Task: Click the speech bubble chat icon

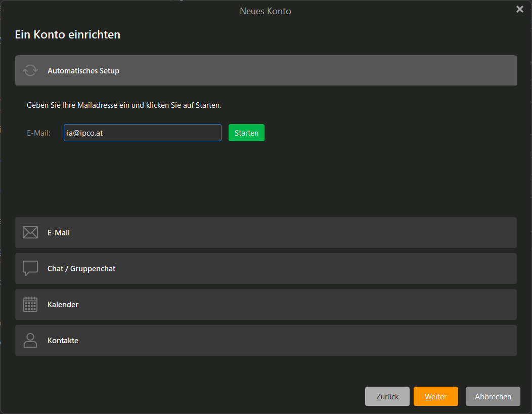Action: 30,268
